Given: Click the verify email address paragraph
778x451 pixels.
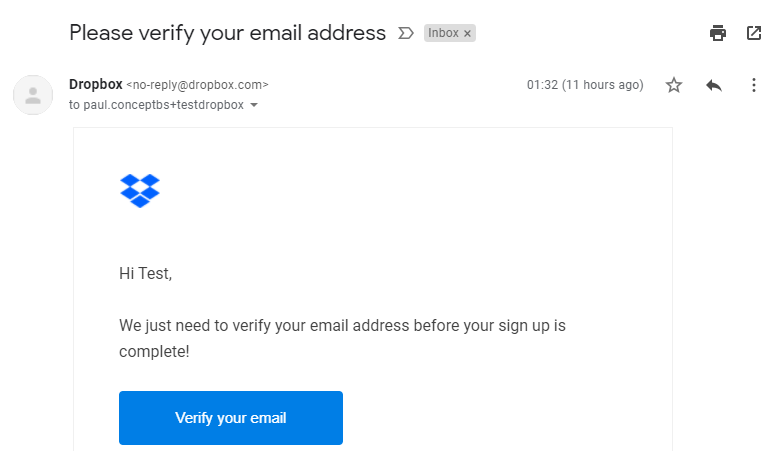Looking at the screenshot, I should pos(343,326).
